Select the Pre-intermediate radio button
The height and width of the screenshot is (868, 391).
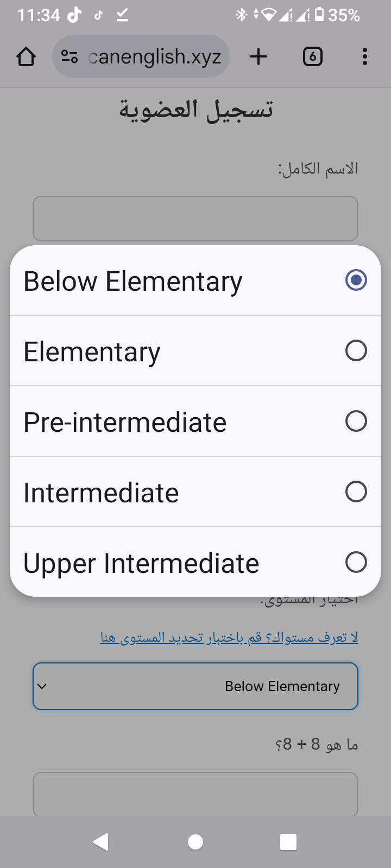[x=356, y=422]
